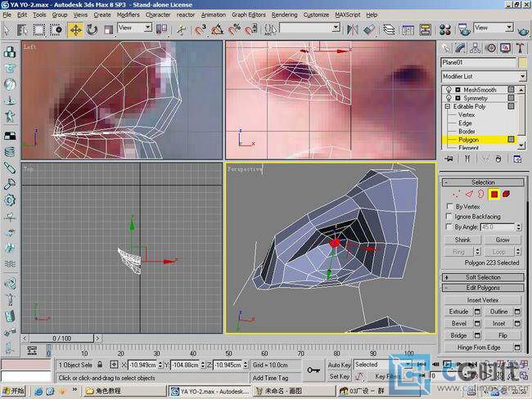Image resolution: width=532 pixels, height=399 pixels.
Task: Click the Mirror tool icon
Action: (353, 30)
